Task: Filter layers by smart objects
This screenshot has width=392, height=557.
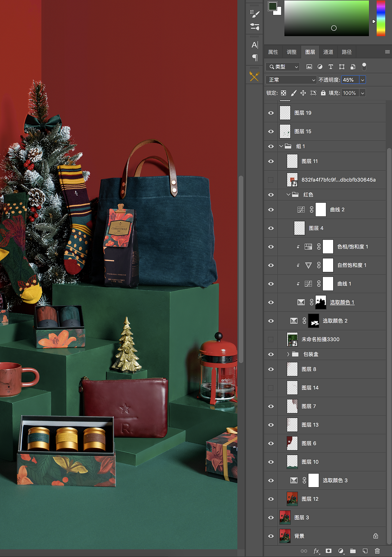Action: (x=353, y=67)
